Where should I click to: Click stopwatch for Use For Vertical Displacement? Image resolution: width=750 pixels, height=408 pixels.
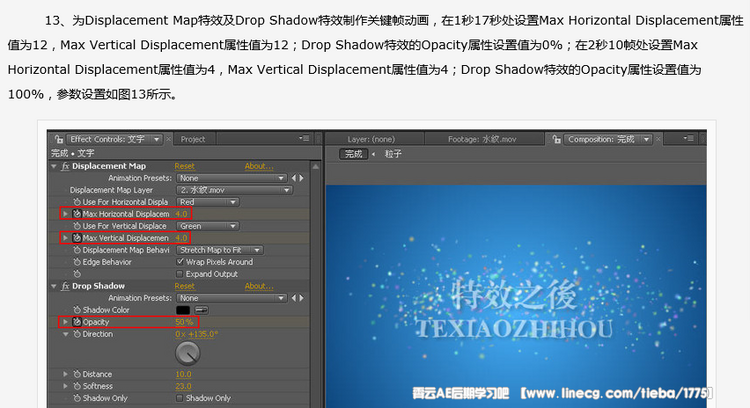(77, 226)
